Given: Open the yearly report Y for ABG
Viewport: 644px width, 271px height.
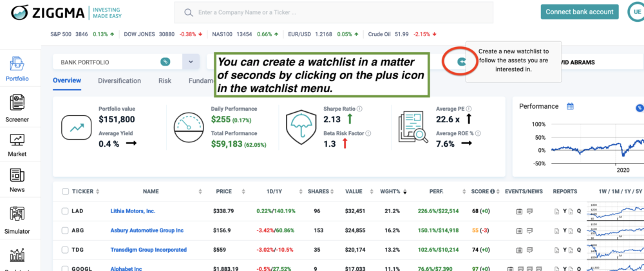Looking at the screenshot, I should 565,230.
